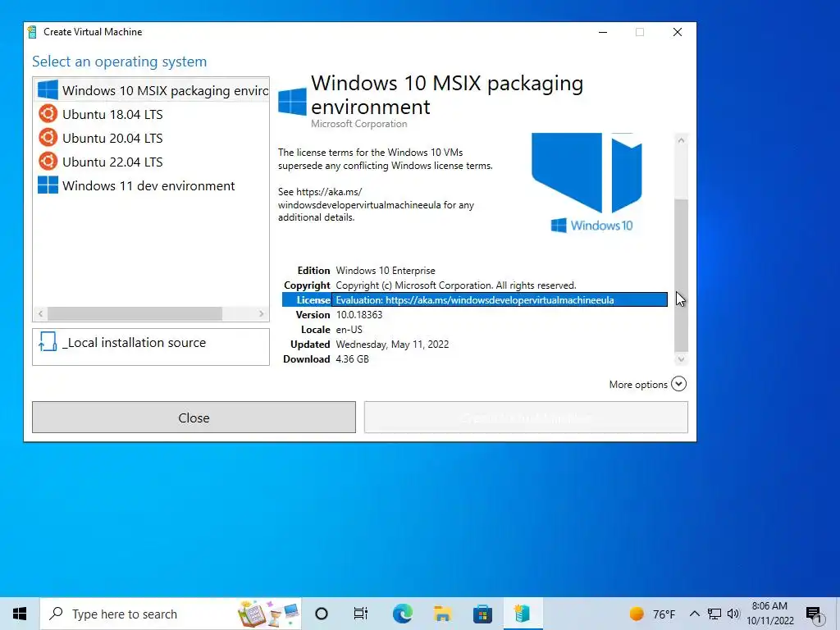Click the Close button
Screen dimensions: 840x630
[x=194, y=418]
